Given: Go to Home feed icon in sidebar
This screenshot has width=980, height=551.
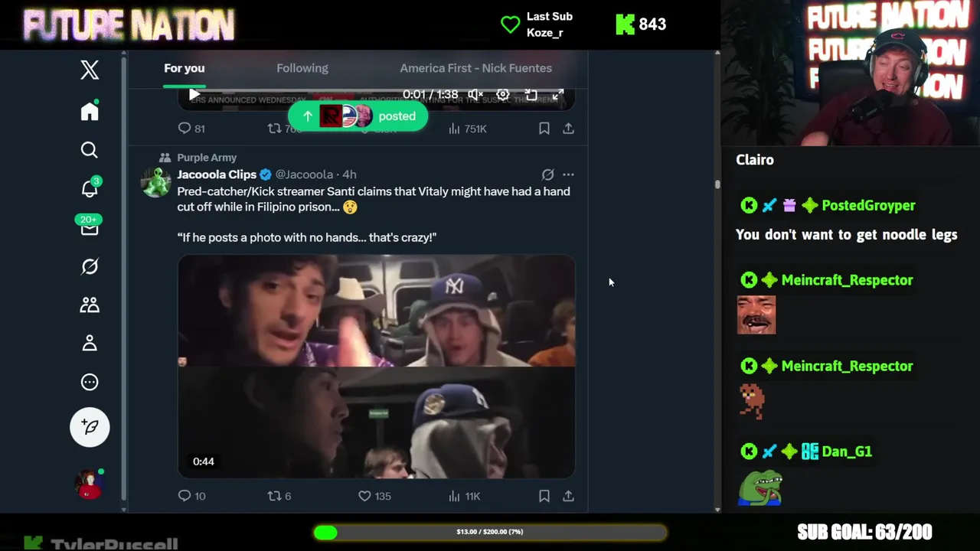Looking at the screenshot, I should (90, 111).
